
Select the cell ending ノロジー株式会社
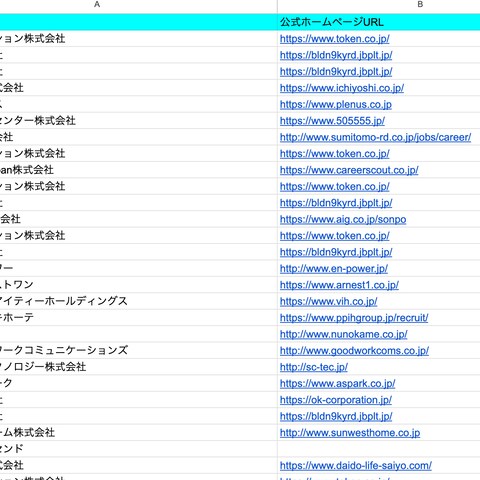(x=138, y=367)
